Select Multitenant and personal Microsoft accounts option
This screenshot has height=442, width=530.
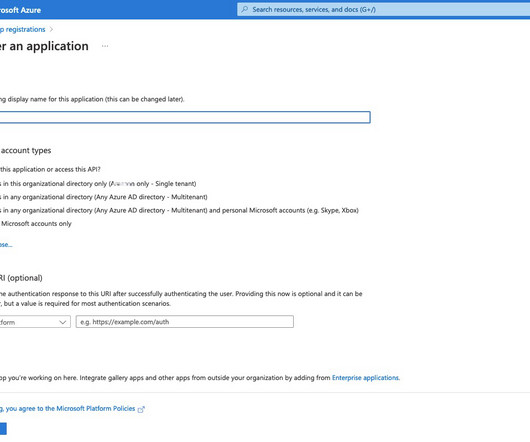pos(179,210)
